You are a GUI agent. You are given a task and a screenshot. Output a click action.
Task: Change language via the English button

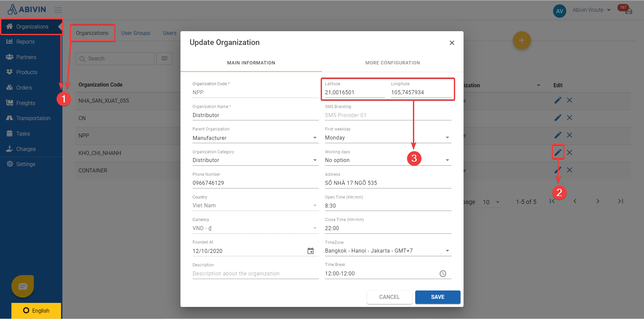(36, 311)
